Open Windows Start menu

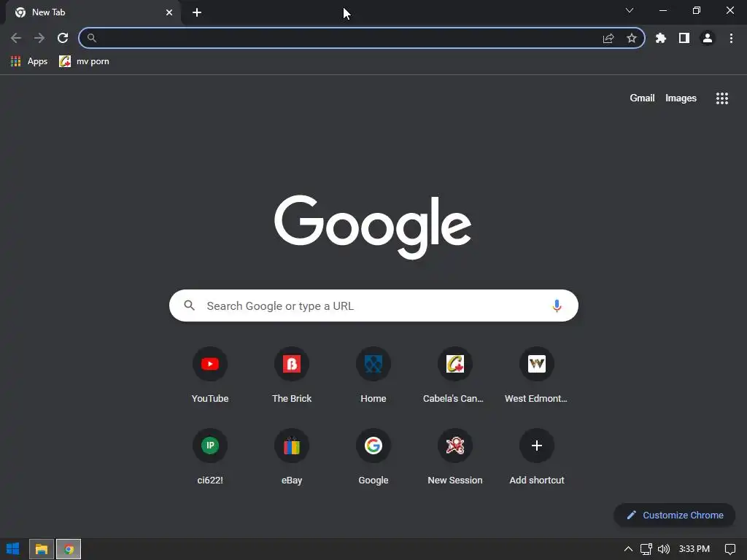[13, 549]
